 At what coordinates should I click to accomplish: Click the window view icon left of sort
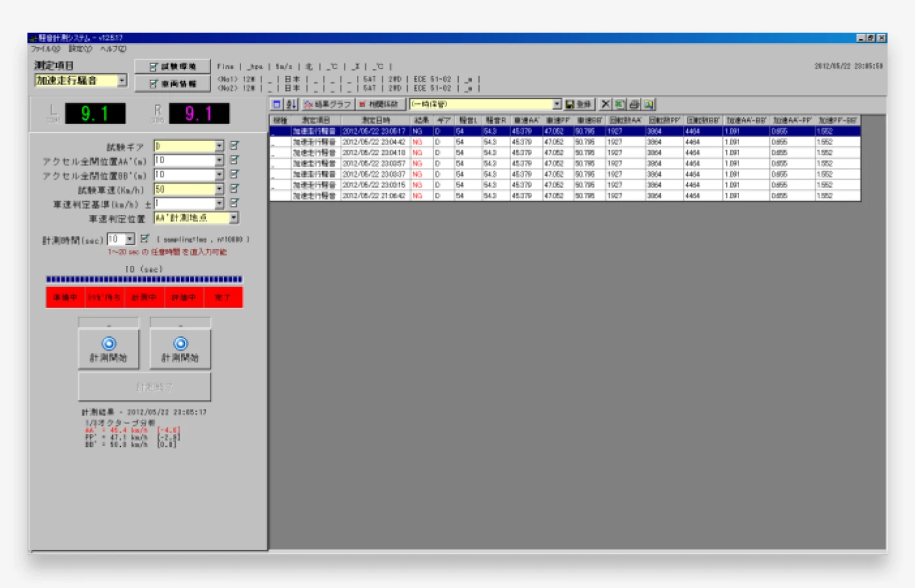coord(276,105)
